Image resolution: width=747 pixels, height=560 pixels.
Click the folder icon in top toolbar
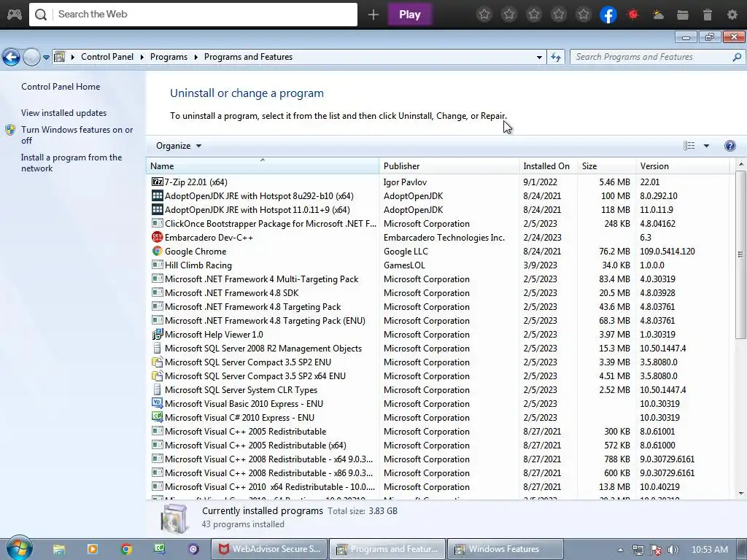point(683,15)
